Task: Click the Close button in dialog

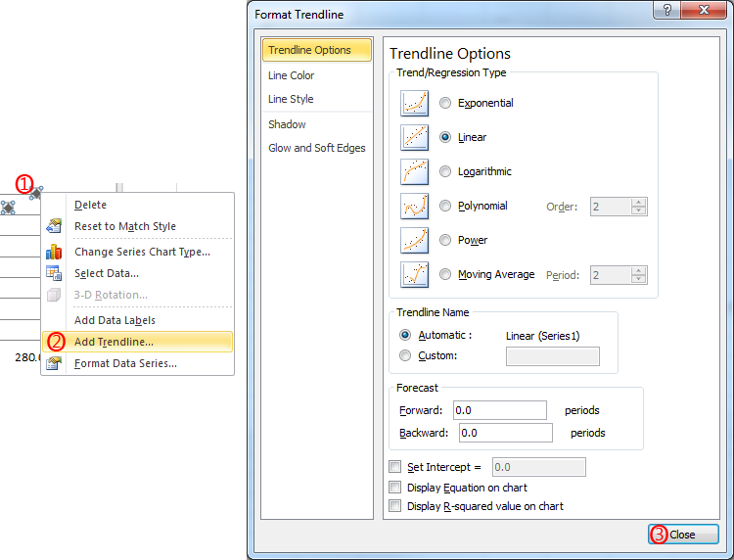Action: pos(683,535)
